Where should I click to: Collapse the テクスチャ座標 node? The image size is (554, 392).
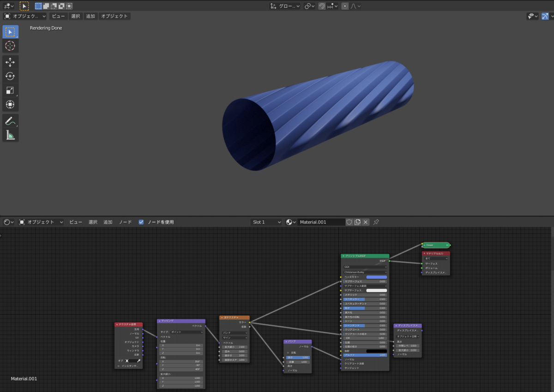pyautogui.click(x=117, y=325)
